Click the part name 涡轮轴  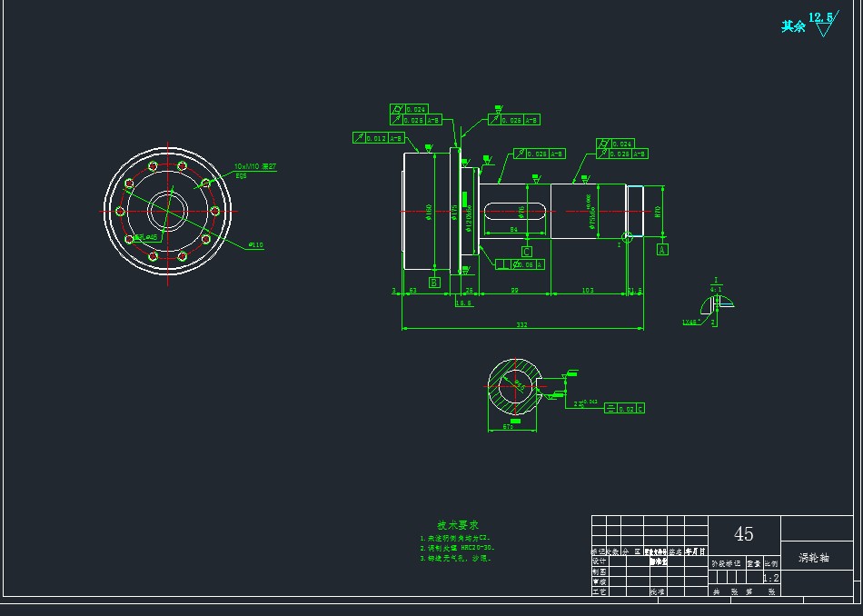[813, 557]
